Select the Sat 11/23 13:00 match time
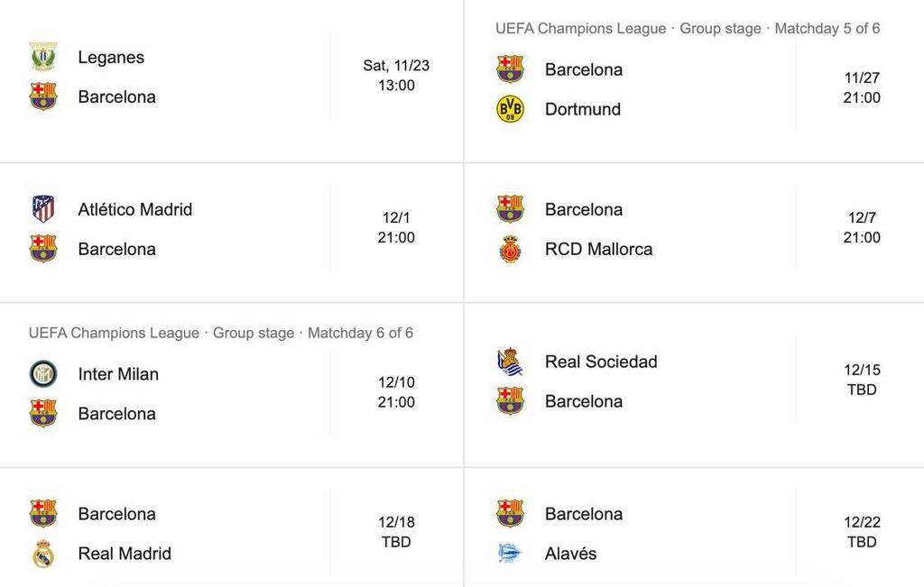924x587 pixels. (396, 76)
